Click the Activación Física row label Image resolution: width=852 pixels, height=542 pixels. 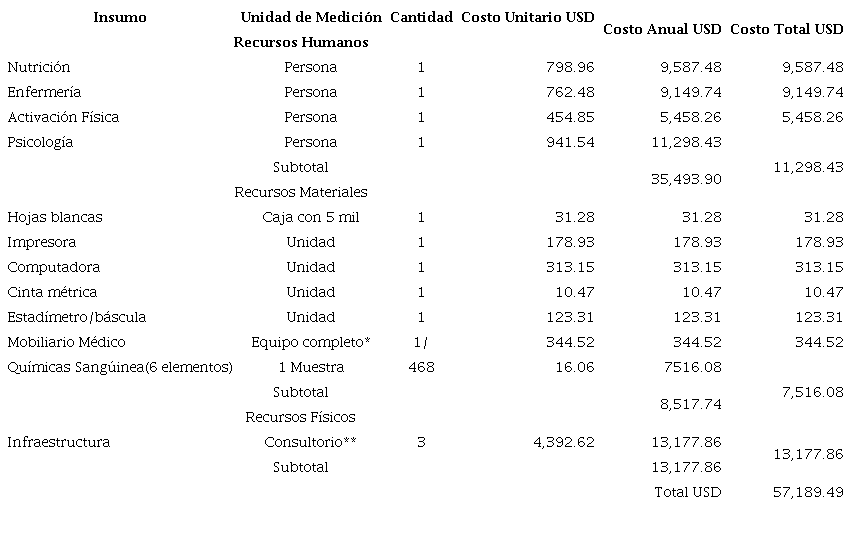click(x=63, y=117)
